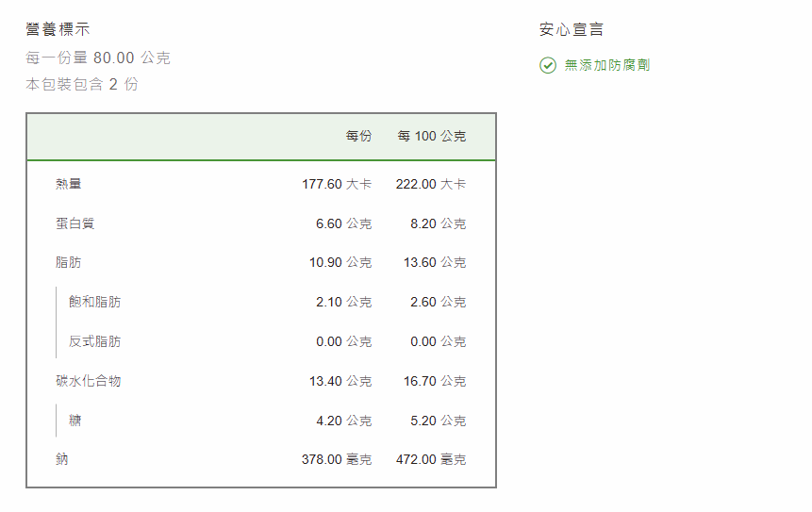Click the 每份 column header
The width and height of the screenshot is (812, 512).
pos(358,136)
